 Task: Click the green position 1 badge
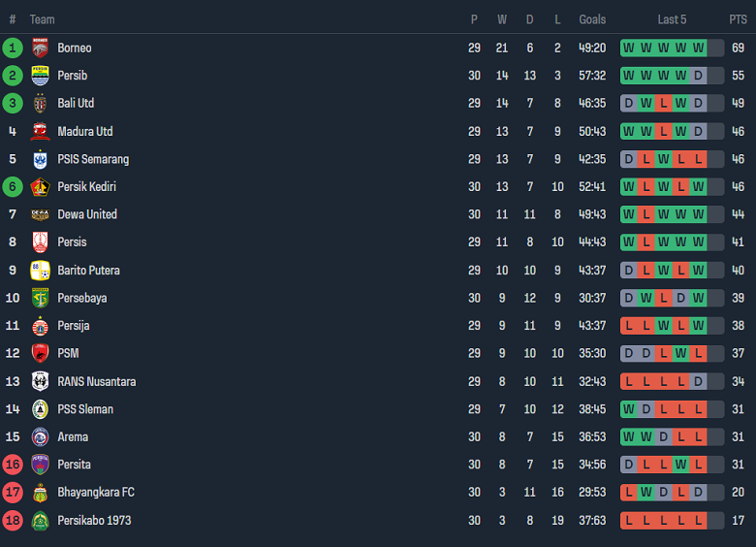click(x=13, y=48)
